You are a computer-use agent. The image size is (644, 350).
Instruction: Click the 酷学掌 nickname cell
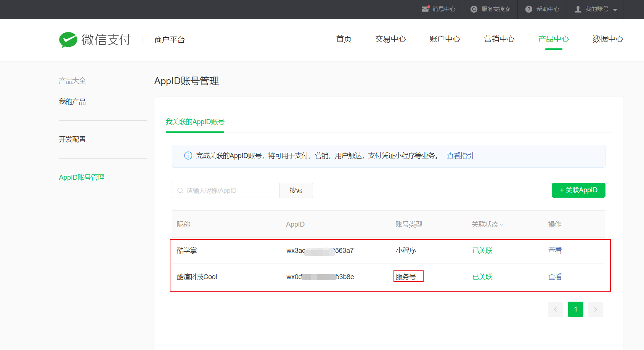187,251
